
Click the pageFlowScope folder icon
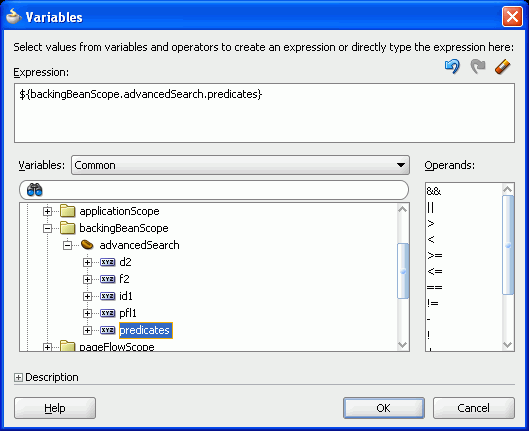click(x=67, y=346)
